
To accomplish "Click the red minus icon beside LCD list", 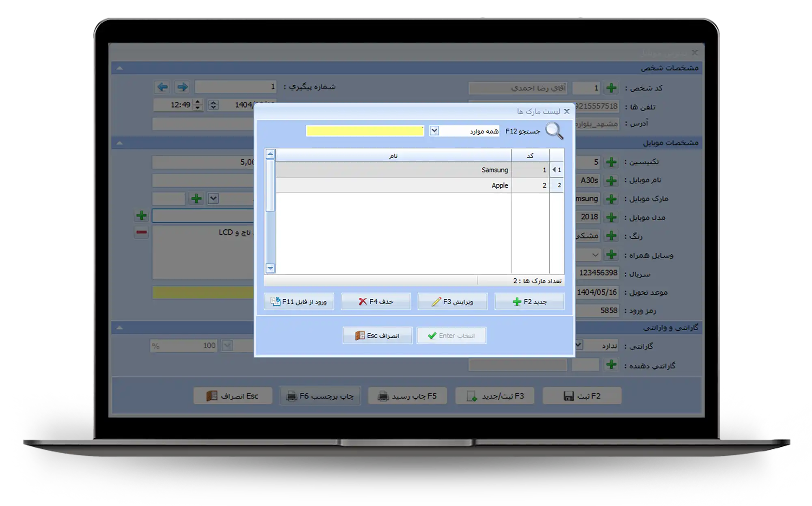I will click(x=141, y=232).
